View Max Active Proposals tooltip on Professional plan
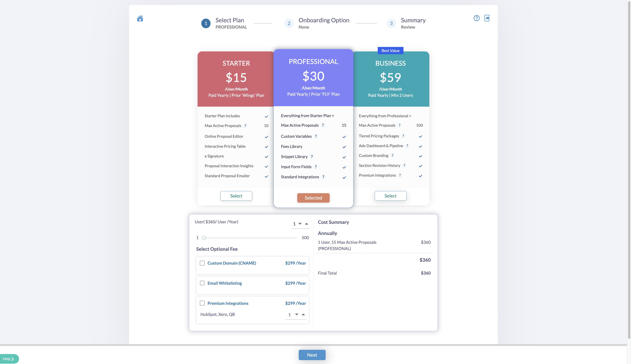This screenshot has height=364, width=631. coord(323,125)
